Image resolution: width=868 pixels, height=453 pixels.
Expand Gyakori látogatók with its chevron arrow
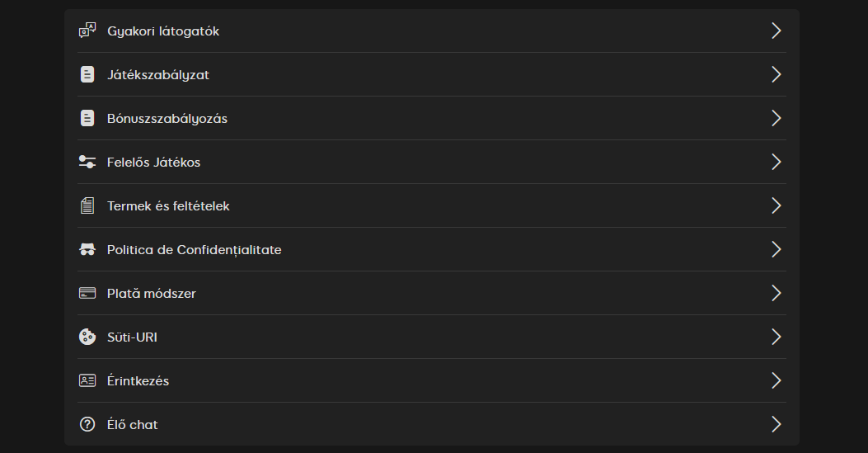pyautogui.click(x=776, y=31)
